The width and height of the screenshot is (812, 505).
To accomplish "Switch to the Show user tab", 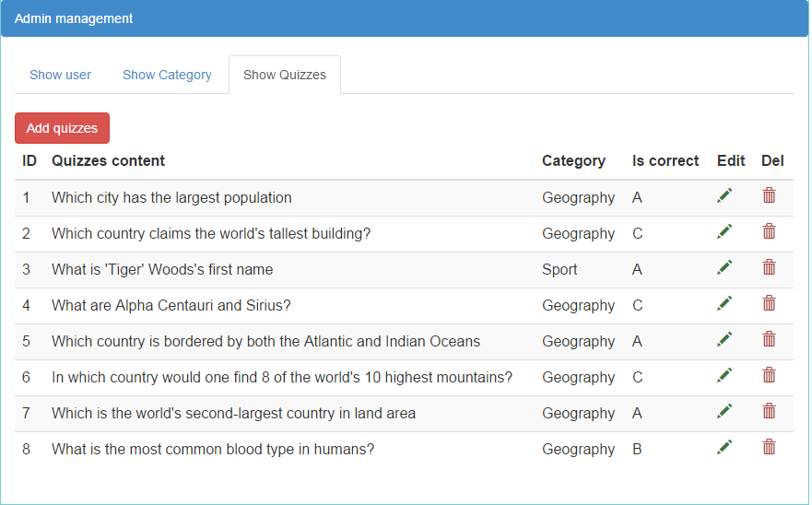I will click(x=60, y=75).
